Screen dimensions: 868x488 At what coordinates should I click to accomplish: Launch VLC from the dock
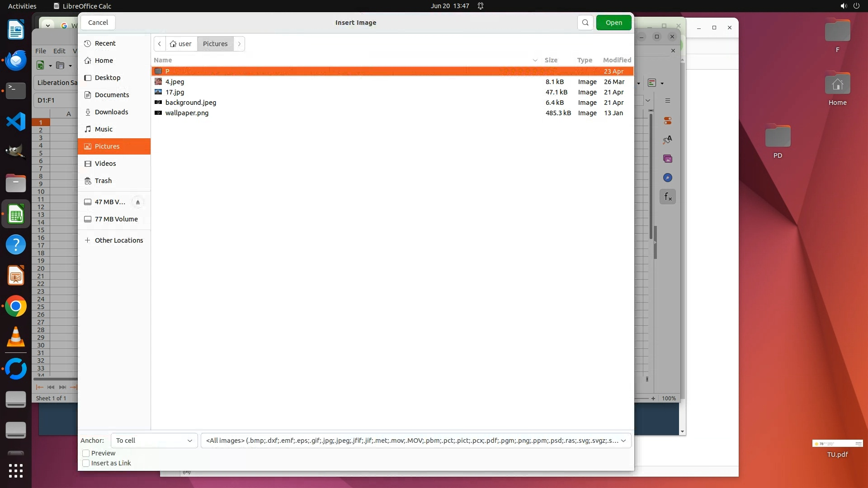pos(16,337)
